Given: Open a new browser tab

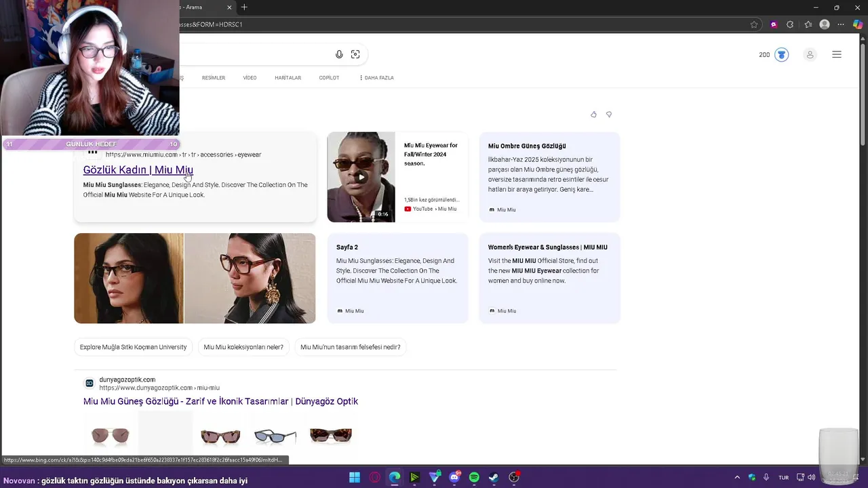Looking at the screenshot, I should pyautogui.click(x=244, y=7).
